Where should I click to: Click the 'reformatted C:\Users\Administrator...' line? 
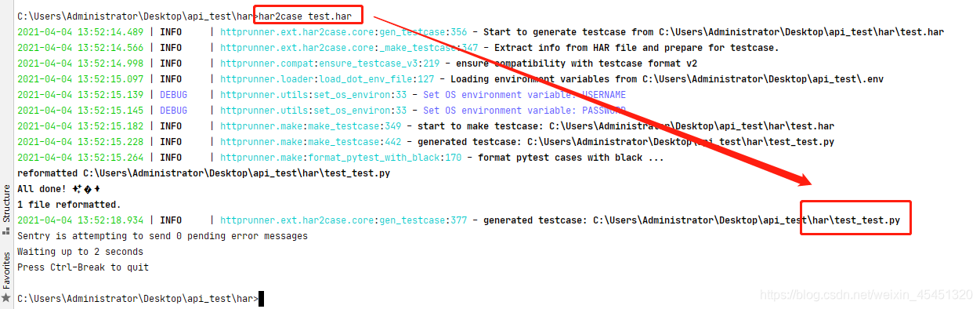pos(204,173)
